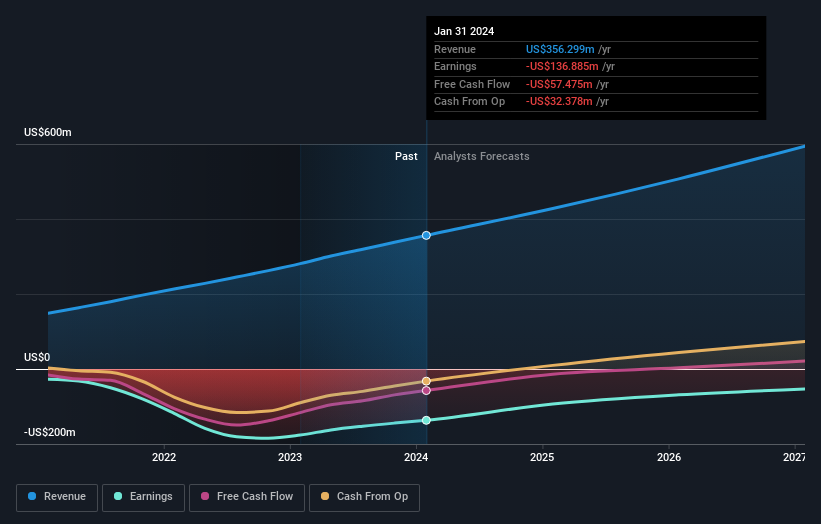Screen dimensions: 821x524
Task: Click the Analysts Forecasts label
Action: [482, 157]
